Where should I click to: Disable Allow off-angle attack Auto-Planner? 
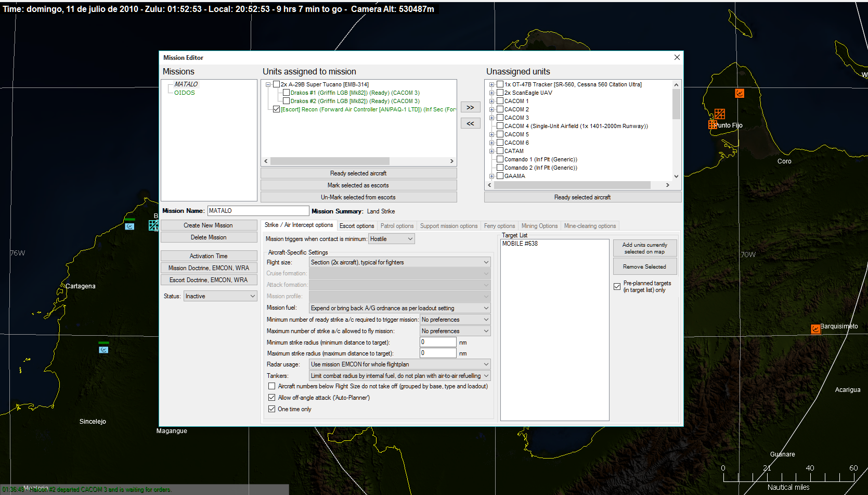click(x=271, y=398)
